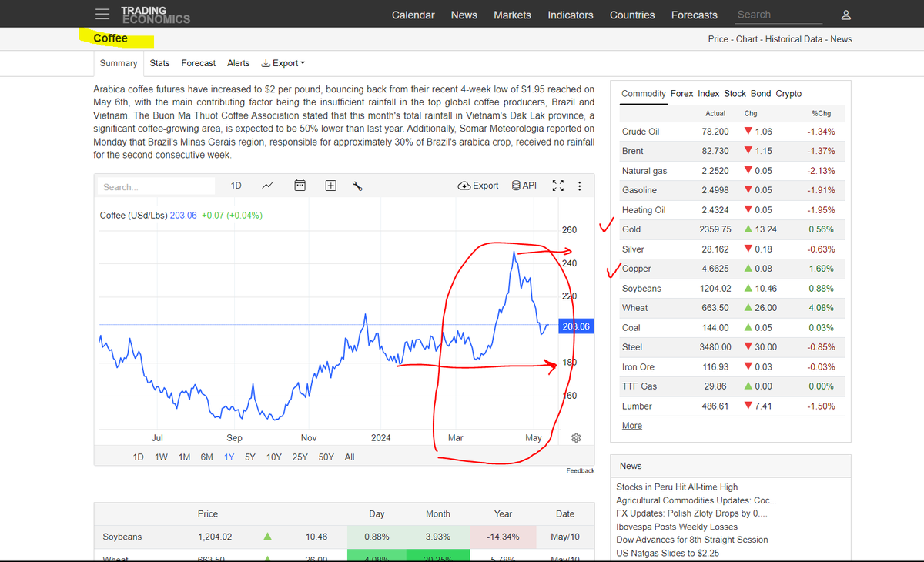Click the Feedback link below chart

coord(581,470)
